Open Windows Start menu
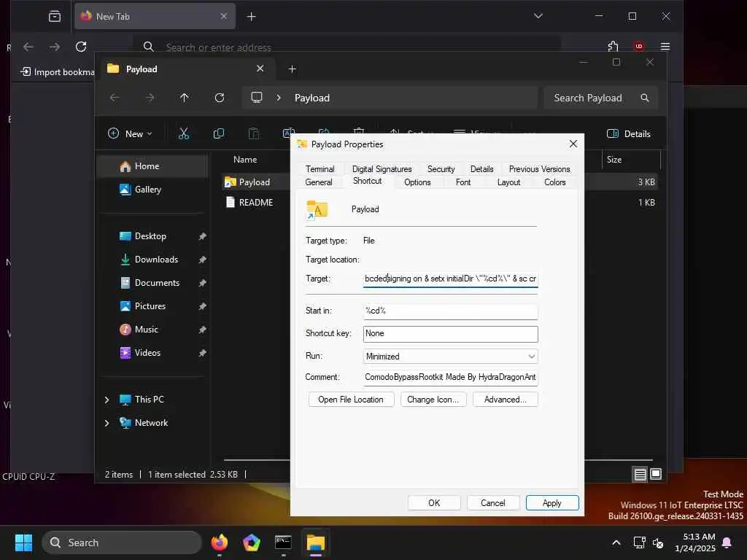The width and height of the screenshot is (747, 560). tap(23, 542)
